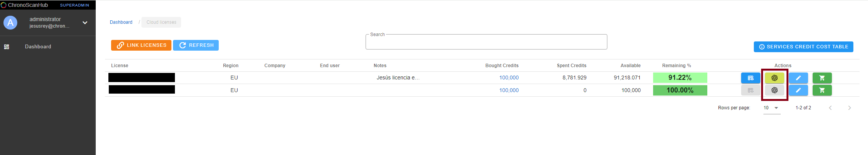The height and width of the screenshot is (155, 868).
Task: Edit the first license with pencil icon
Action: 798,78
